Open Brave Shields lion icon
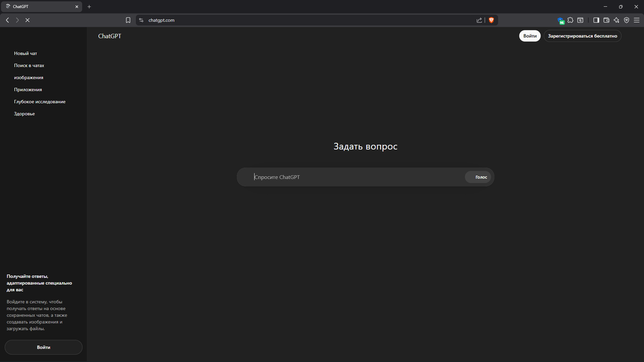Viewport: 644px width, 362px height. pos(491,20)
